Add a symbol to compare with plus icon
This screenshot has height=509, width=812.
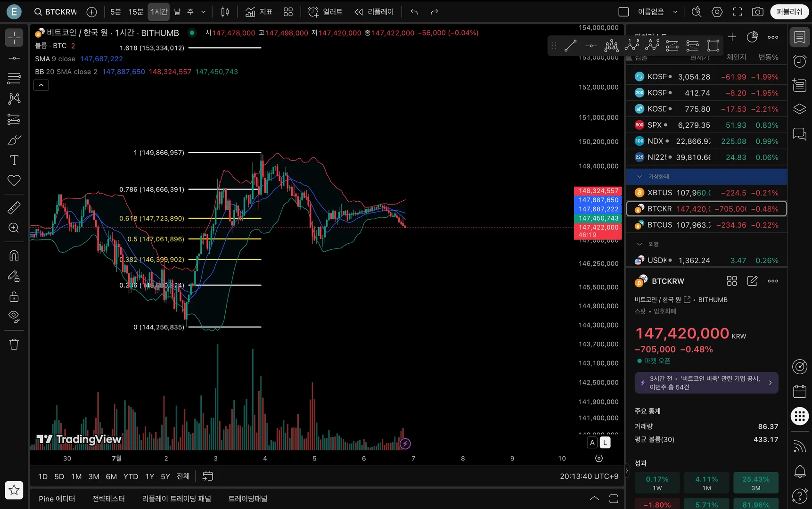[x=92, y=12]
